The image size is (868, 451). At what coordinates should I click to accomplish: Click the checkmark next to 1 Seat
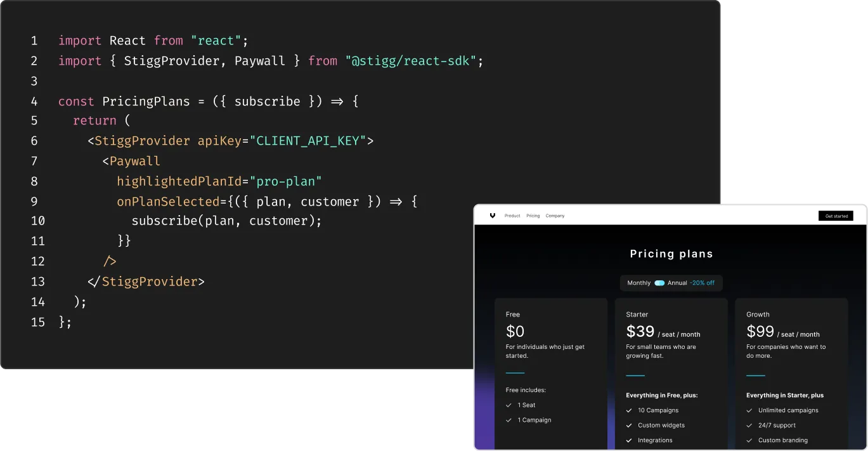point(508,405)
